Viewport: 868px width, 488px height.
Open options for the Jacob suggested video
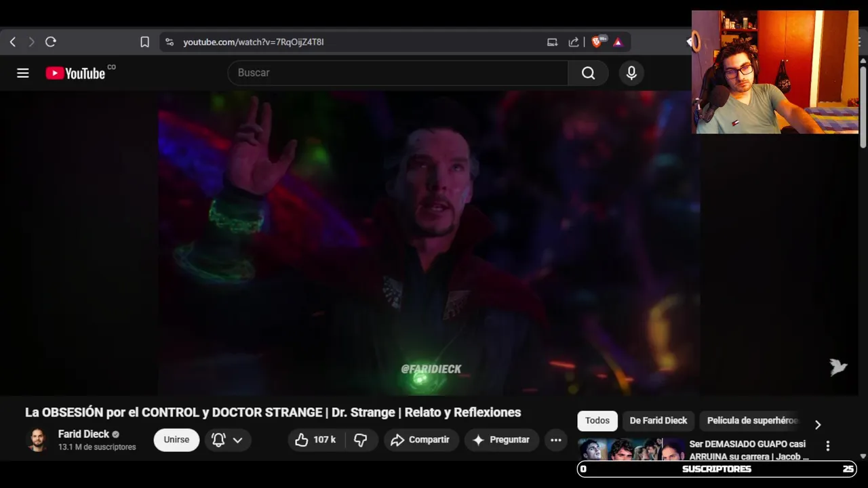point(827,446)
